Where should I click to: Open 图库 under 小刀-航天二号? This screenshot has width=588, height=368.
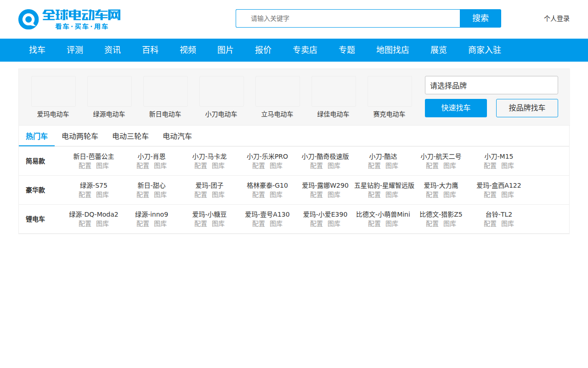point(450,166)
